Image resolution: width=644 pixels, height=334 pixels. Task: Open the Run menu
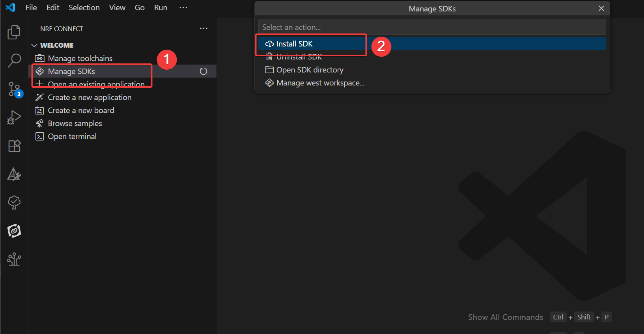tap(161, 7)
